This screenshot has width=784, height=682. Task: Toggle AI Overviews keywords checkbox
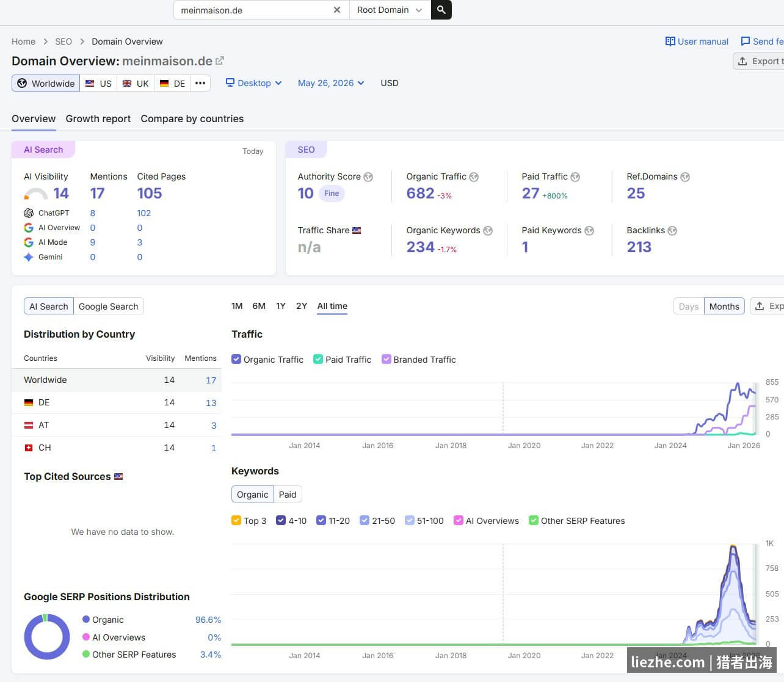[459, 520]
